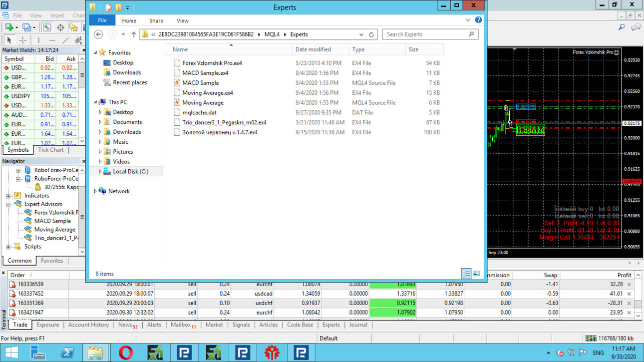644x362 pixels.
Task: Go back in Explorer navigation
Action: coord(98,34)
